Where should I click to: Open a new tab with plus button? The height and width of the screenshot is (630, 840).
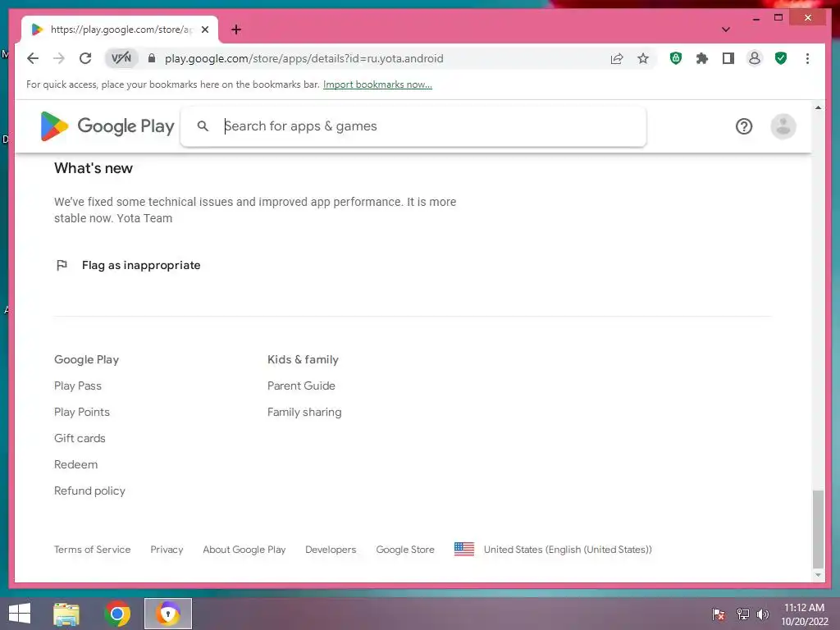tap(236, 30)
